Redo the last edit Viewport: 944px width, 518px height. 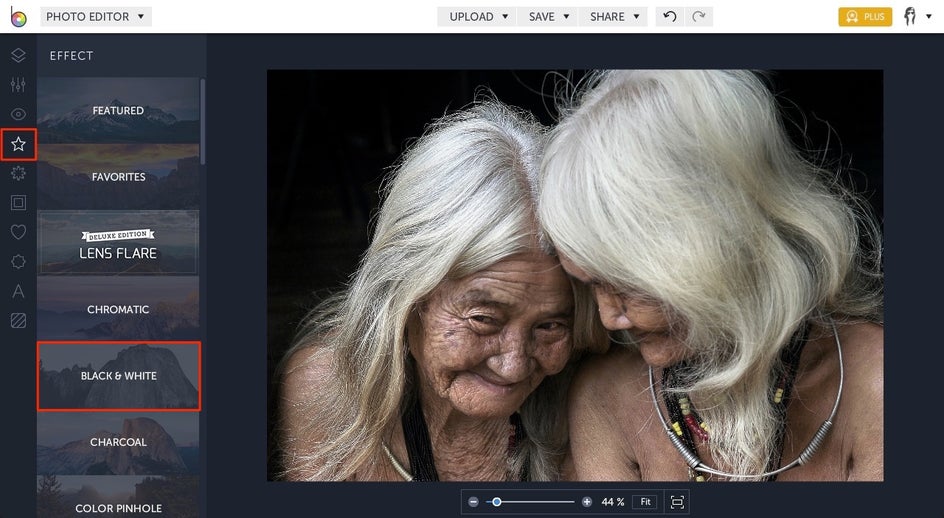[698, 16]
